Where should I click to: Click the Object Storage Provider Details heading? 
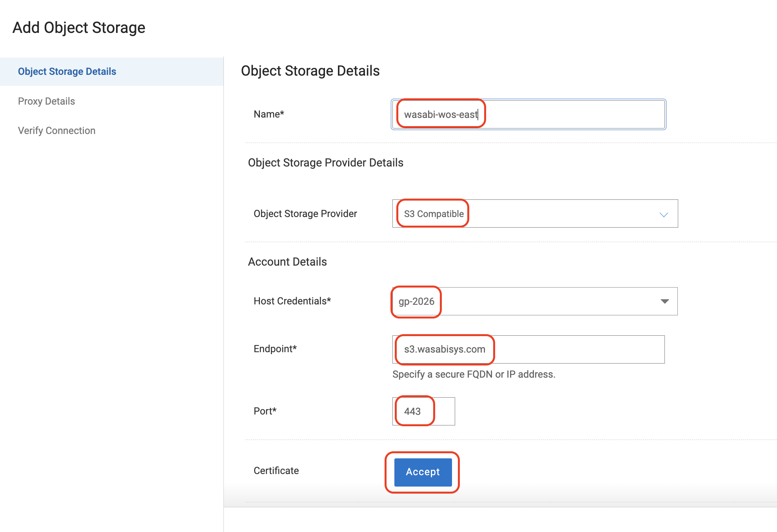325,163
